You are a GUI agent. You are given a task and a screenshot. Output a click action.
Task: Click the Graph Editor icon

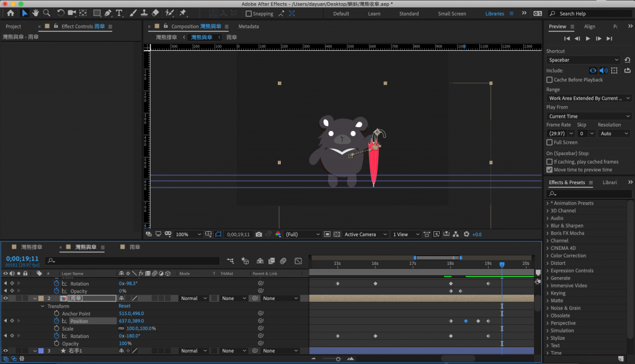coord(298,261)
